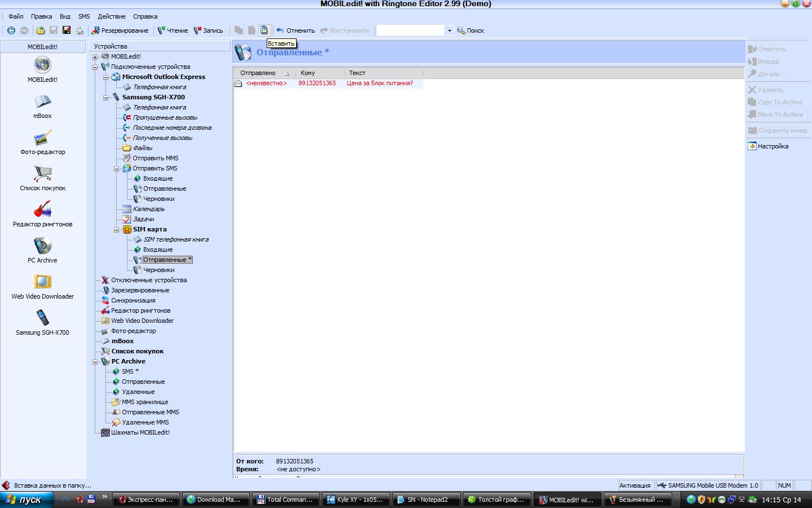Screen dimensions: 812x508
Task: Select Удаленные MMS tree item
Action: 145,422
